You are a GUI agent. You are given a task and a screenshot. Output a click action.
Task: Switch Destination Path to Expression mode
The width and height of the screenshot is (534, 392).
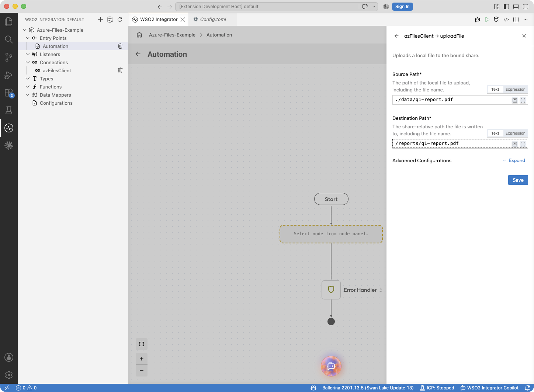click(x=515, y=133)
